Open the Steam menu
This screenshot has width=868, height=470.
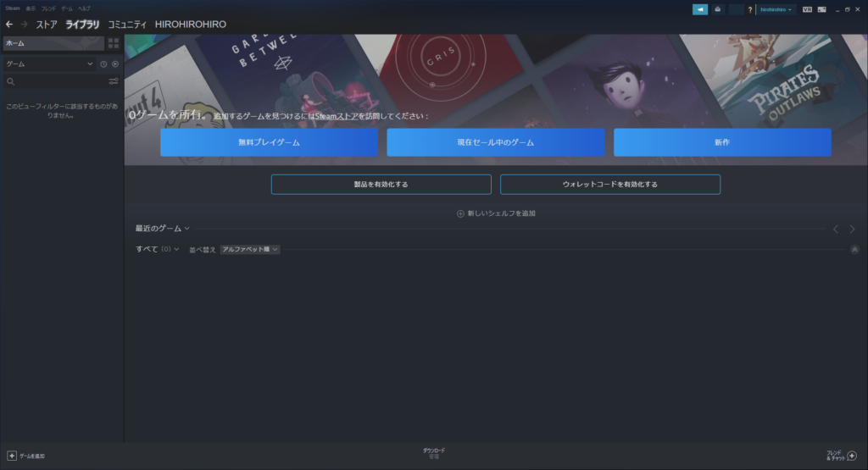click(12, 8)
